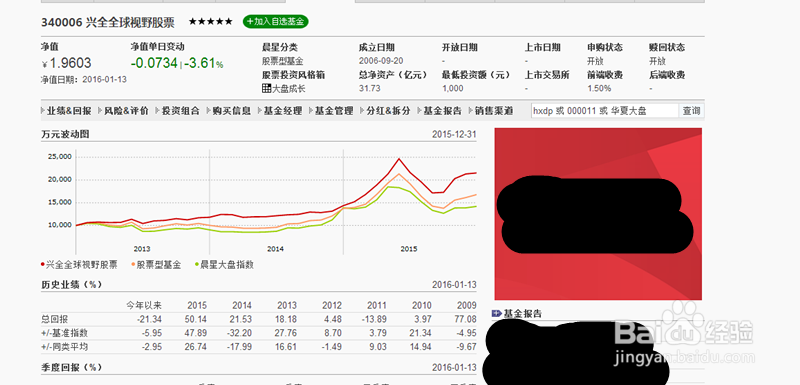Click the green 晨星大盘指数 legend dot
800x385 pixels.
(197, 265)
